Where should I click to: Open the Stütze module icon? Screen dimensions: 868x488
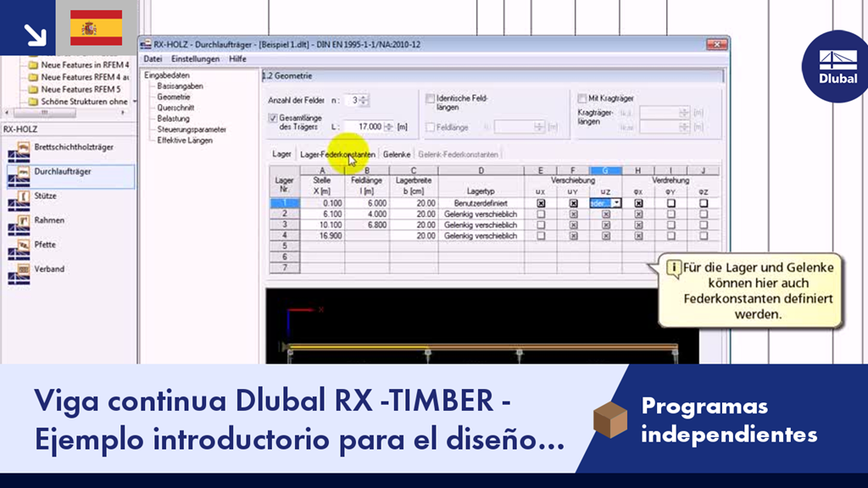click(x=19, y=200)
